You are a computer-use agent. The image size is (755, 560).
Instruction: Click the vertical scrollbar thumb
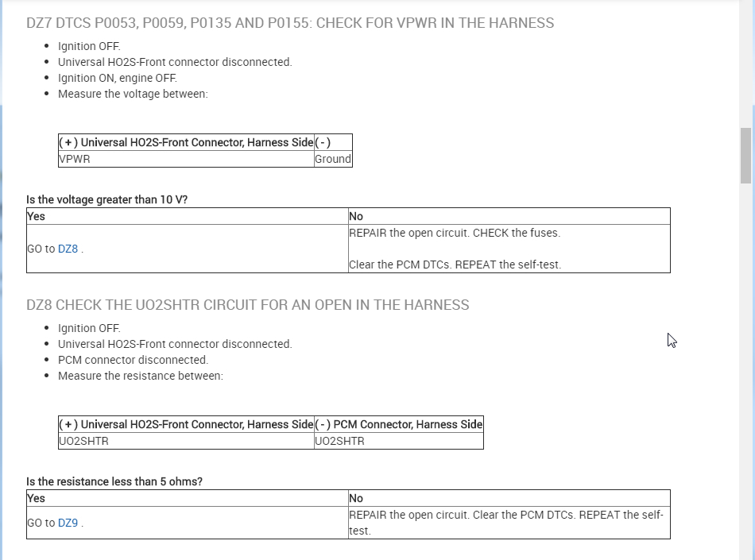tap(745, 155)
